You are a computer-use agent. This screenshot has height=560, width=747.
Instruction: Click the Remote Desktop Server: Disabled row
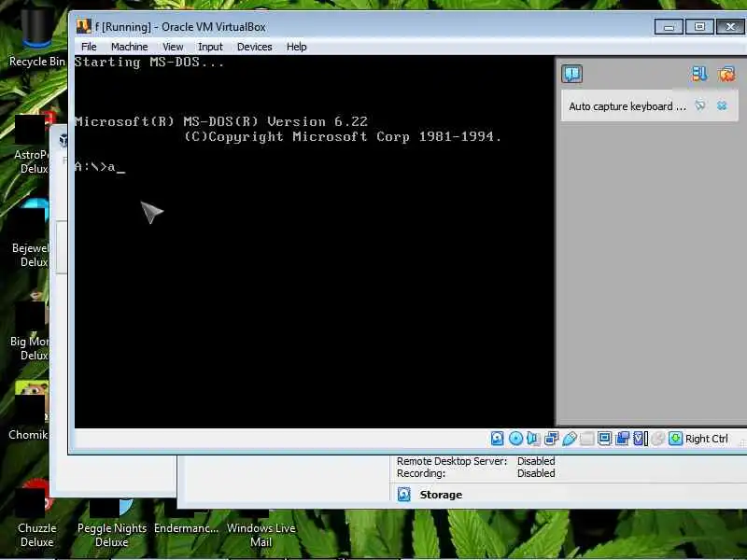click(476, 461)
